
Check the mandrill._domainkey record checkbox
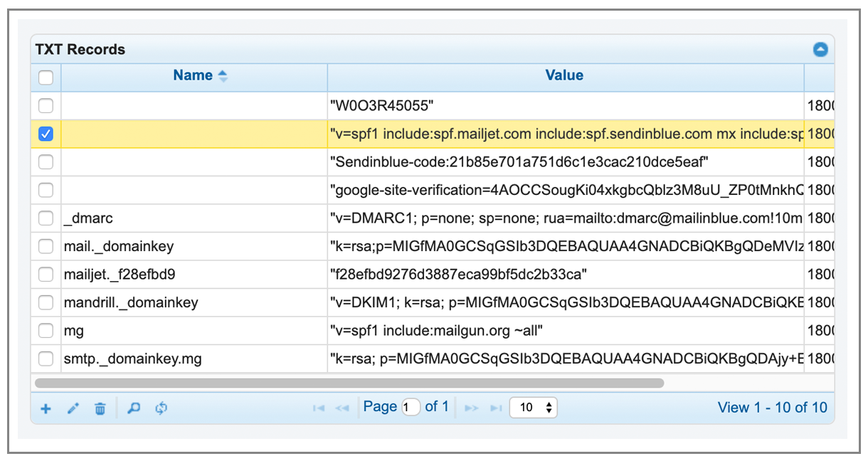click(x=46, y=302)
